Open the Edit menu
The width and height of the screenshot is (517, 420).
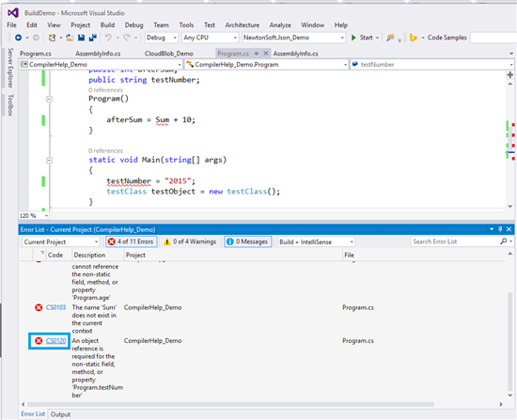tap(32, 25)
